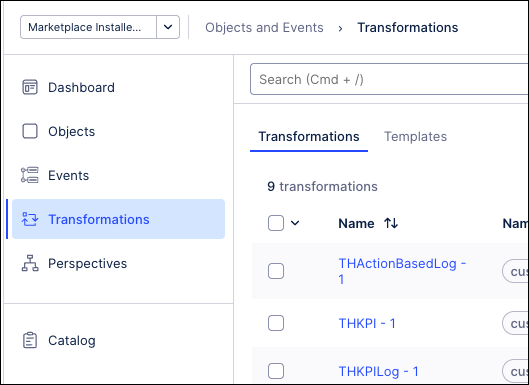The height and width of the screenshot is (385, 529).
Task: Select the Transformations tab
Action: 309,137
